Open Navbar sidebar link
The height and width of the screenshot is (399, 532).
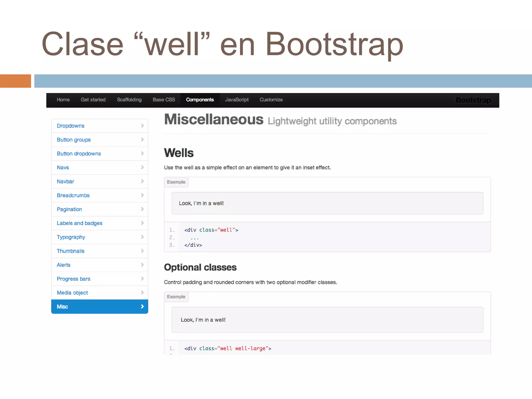[100, 181]
